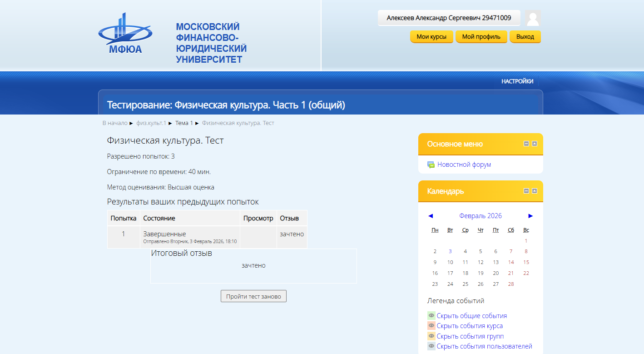Go to previous month in calendar
Screen dimensions: 644x354
431,216
